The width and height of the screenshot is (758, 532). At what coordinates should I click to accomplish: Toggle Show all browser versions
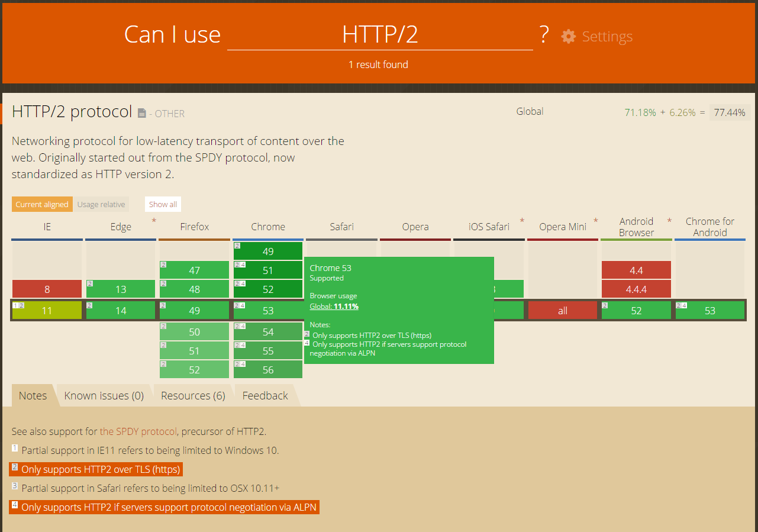coord(163,204)
